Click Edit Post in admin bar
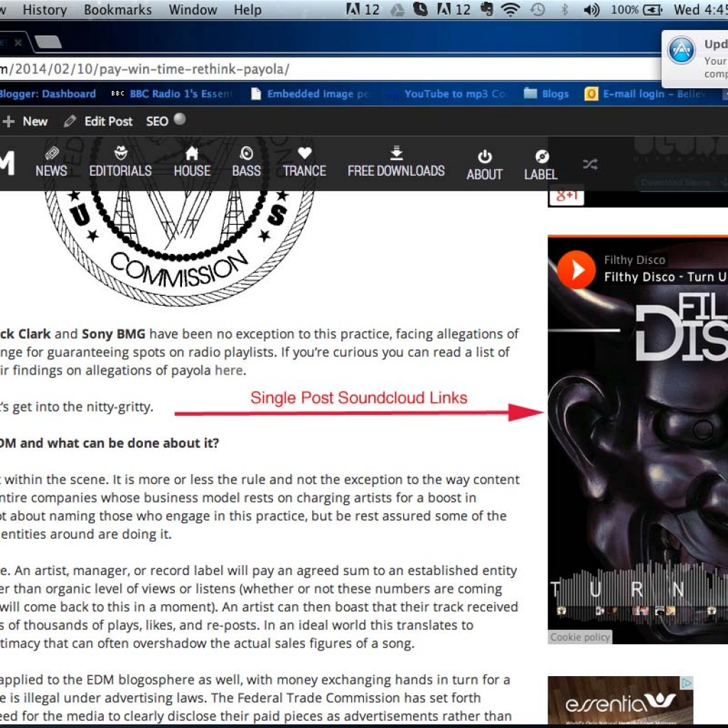The width and height of the screenshot is (728, 728). 100,122
